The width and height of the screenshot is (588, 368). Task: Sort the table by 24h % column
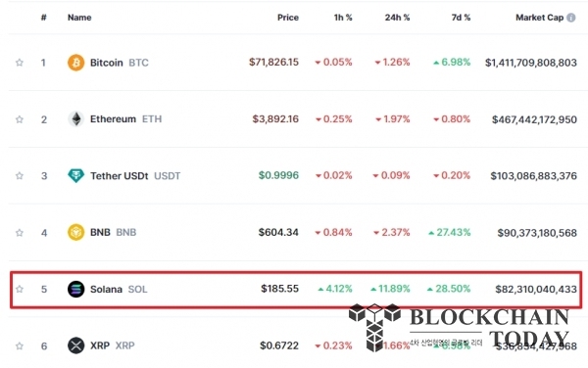click(397, 18)
